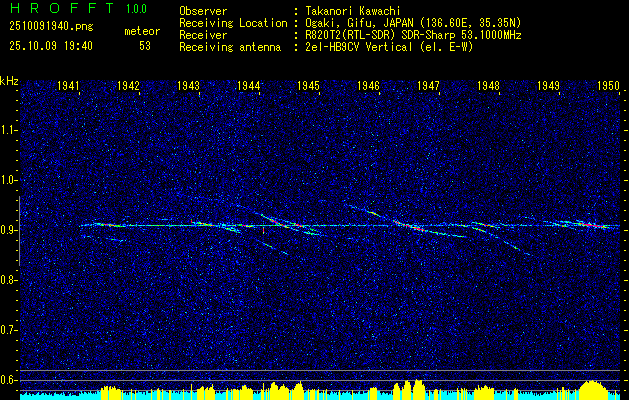629x400 pixels.
Task: Click the yellow signal peak below 1947
Action: coord(418,390)
